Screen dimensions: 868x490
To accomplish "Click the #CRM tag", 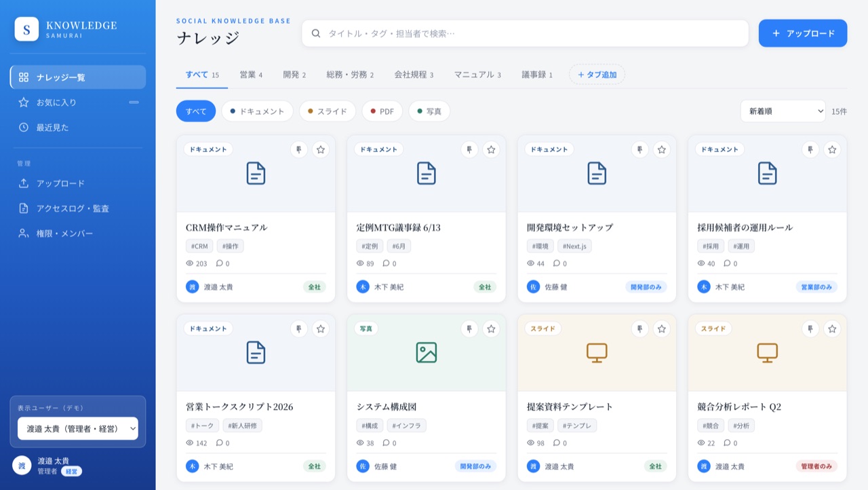I will [199, 246].
